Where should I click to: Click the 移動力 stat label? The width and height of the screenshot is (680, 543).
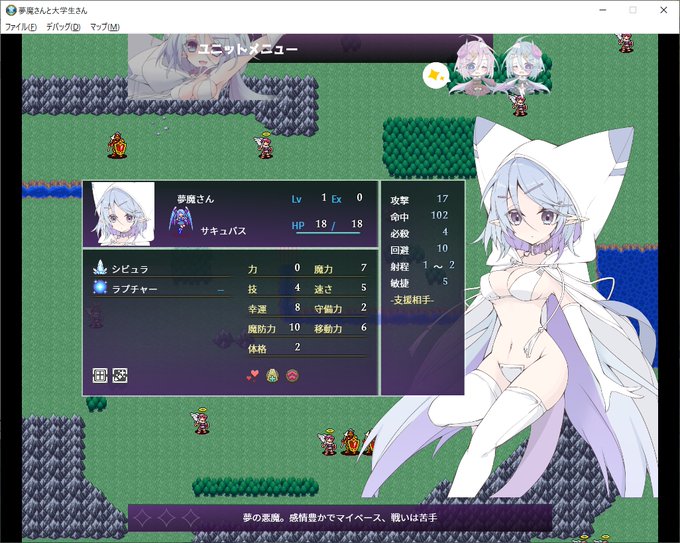pos(328,329)
